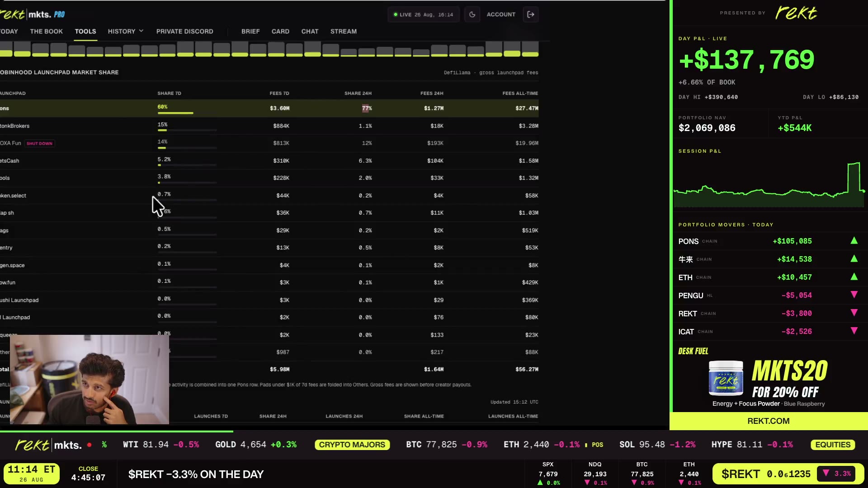This screenshot has height=488, width=868.
Task: Click the CRYPTO MAJORS ticker label
Action: point(352,445)
